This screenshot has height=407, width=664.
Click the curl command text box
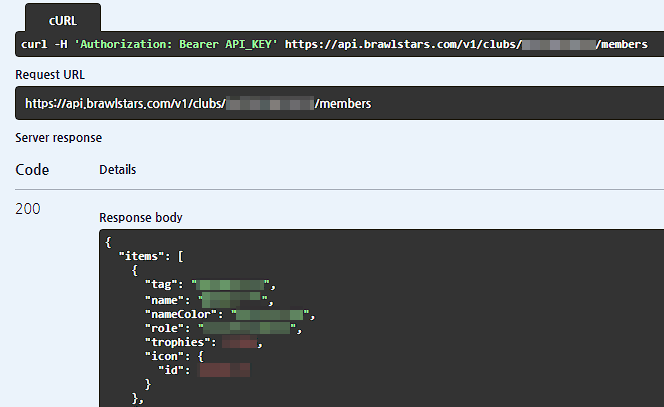click(x=340, y=45)
